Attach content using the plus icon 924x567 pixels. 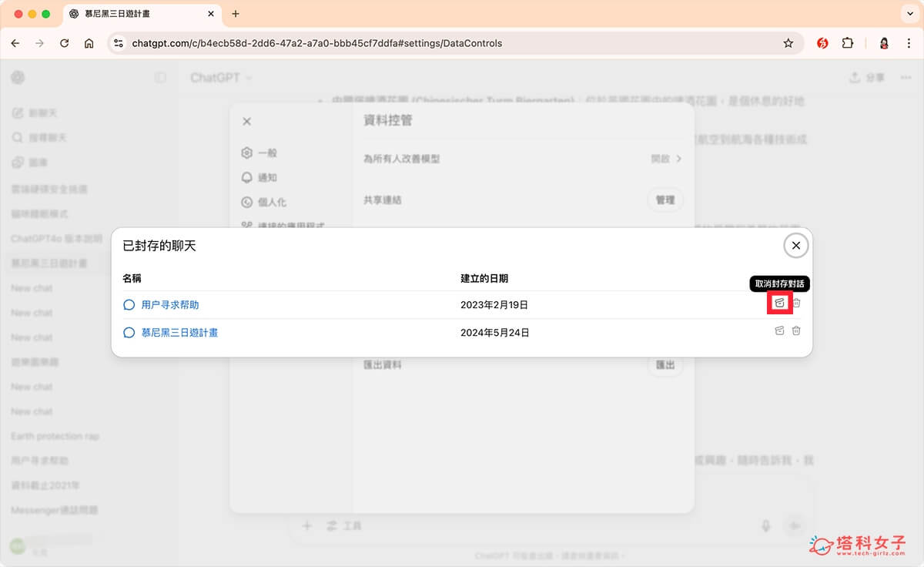click(x=306, y=526)
